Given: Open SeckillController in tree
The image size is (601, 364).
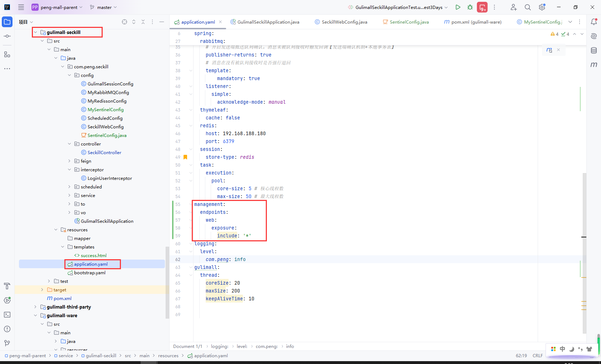Looking at the screenshot, I should [104, 152].
